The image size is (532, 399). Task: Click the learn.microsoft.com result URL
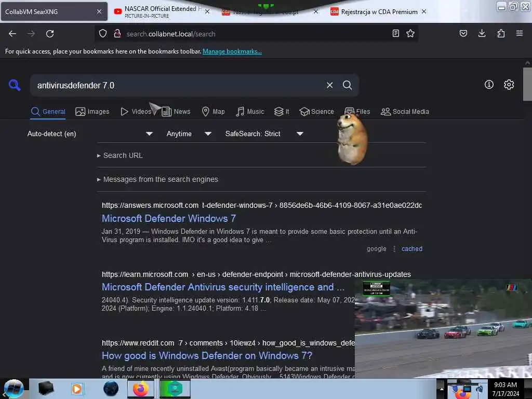tap(256, 274)
